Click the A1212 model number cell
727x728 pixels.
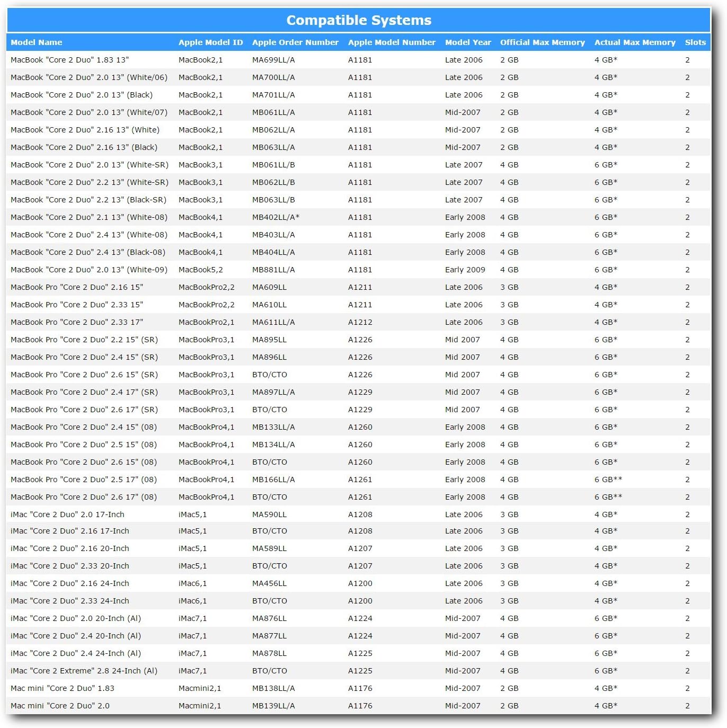(x=360, y=322)
